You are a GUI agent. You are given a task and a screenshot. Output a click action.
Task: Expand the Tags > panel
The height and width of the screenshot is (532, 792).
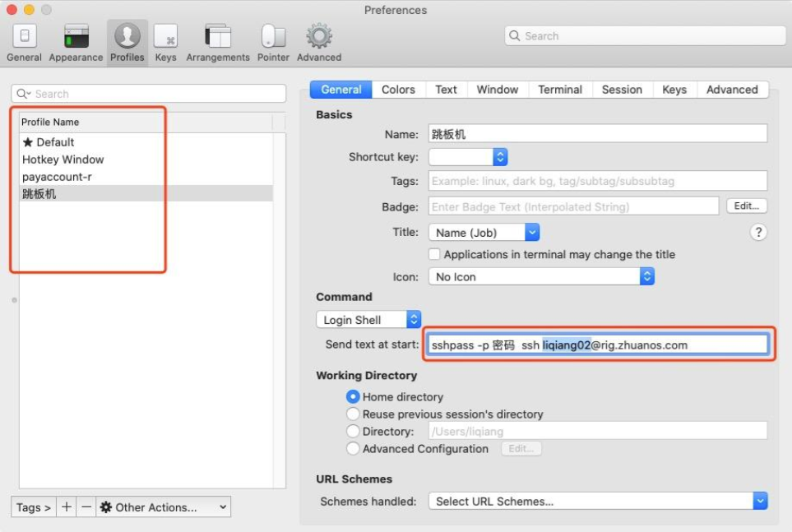click(x=34, y=507)
